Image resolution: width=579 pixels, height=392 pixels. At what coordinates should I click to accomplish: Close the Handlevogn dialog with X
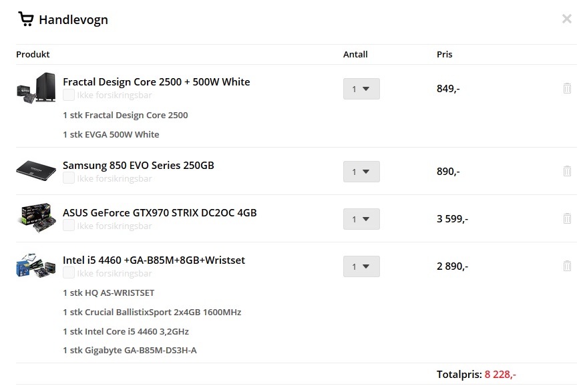click(567, 19)
